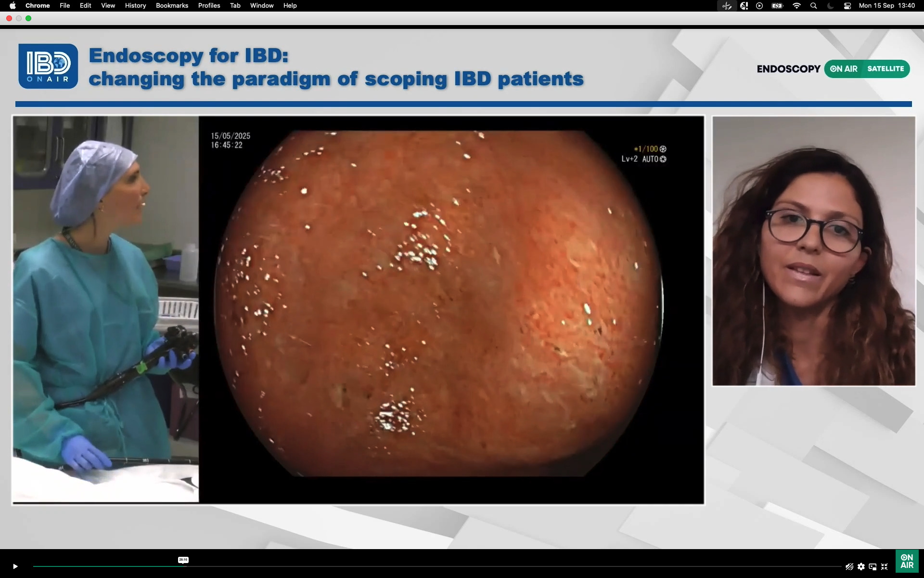The width and height of the screenshot is (924, 578).
Task: Open Spotlight search in menu bar
Action: click(813, 5)
